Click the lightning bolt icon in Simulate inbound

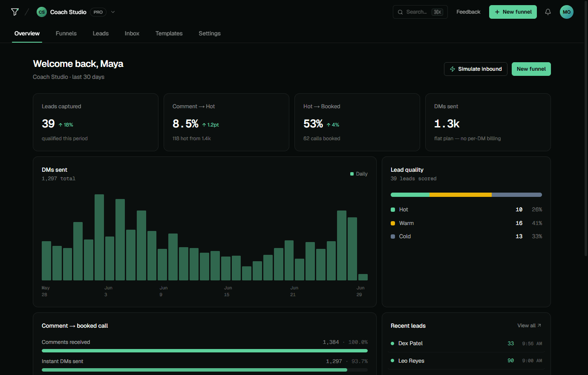pos(453,69)
